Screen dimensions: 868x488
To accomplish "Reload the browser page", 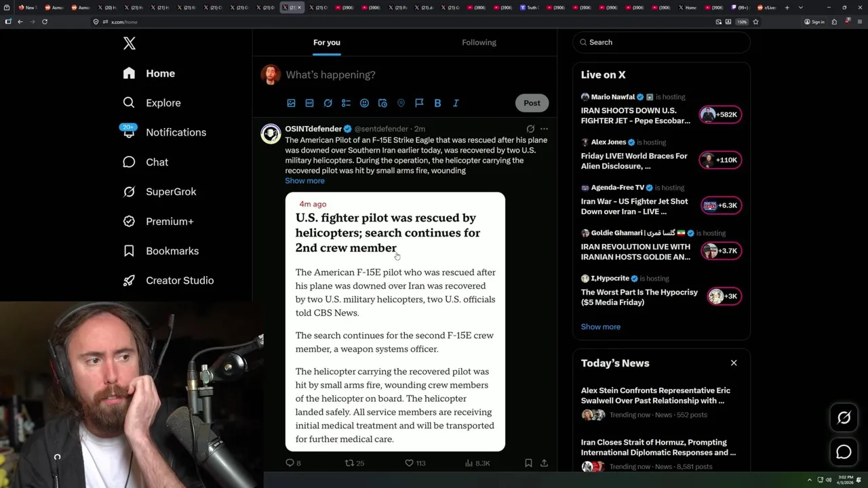I will [x=45, y=22].
